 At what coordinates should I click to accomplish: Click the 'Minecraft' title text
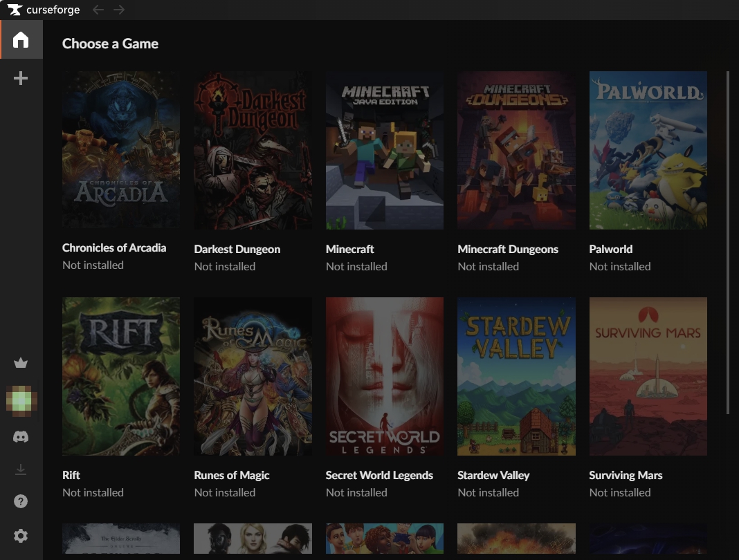pos(349,249)
